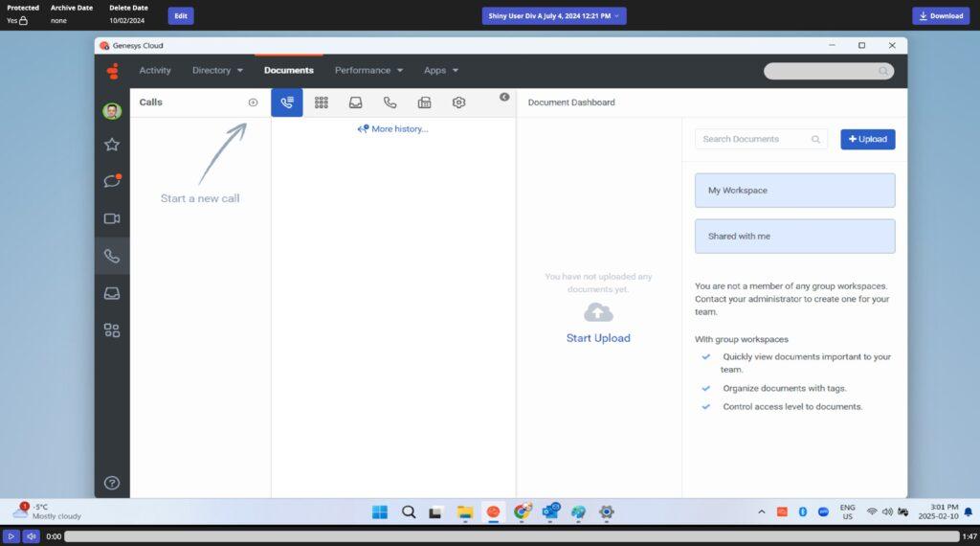This screenshot has height=546, width=980.
Task: Open Favorites star in sidebar
Action: pos(112,145)
